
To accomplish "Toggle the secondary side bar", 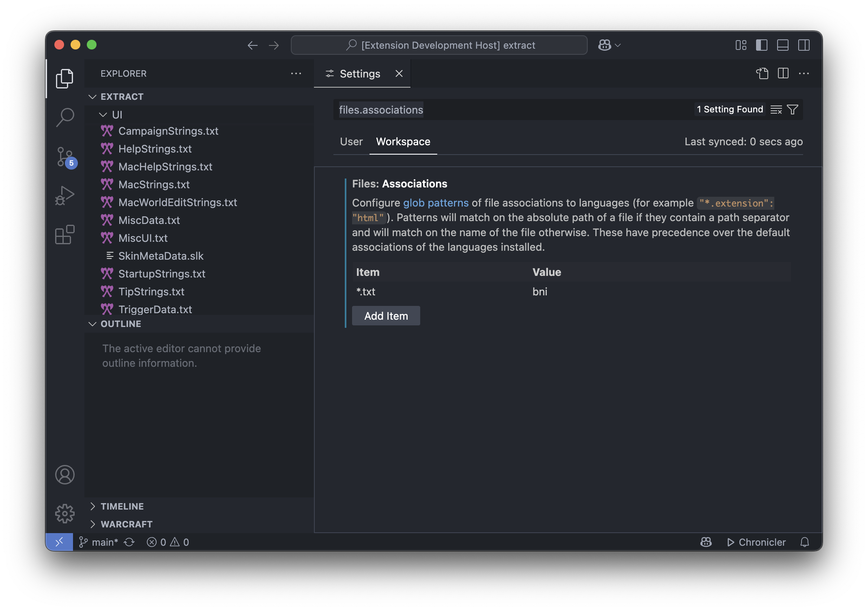I will [x=804, y=45].
